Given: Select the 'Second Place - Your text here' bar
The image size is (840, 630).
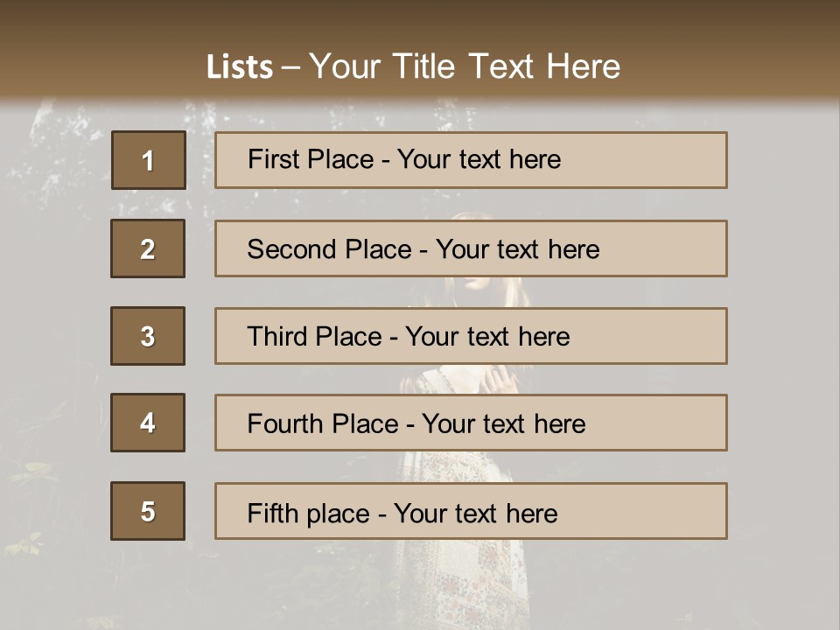Looking at the screenshot, I should pyautogui.click(x=471, y=248).
